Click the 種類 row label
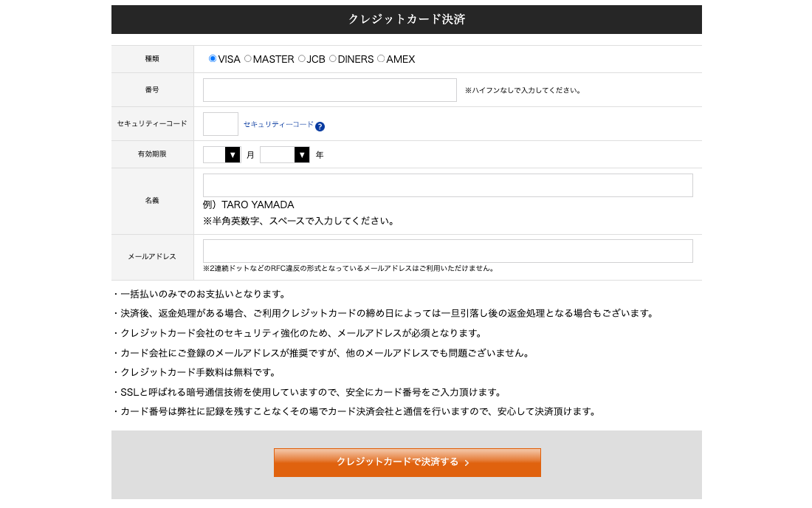Image resolution: width=812 pixels, height=508 pixels. pyautogui.click(x=152, y=59)
